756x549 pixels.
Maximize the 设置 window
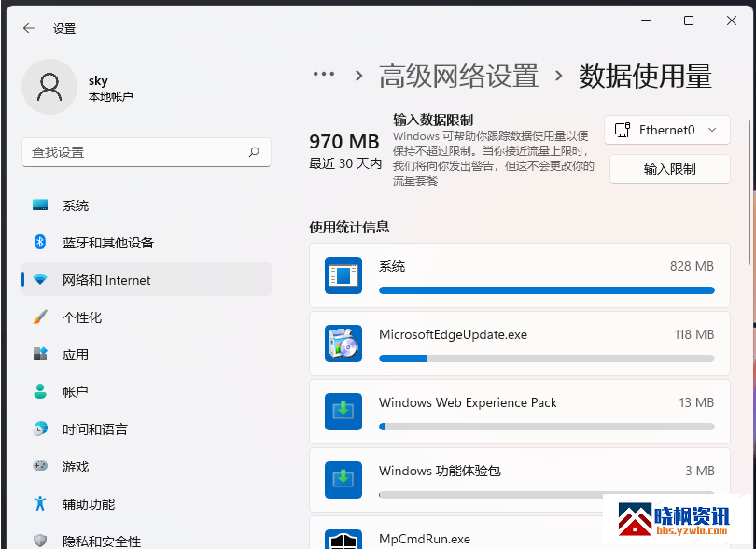coord(689,21)
